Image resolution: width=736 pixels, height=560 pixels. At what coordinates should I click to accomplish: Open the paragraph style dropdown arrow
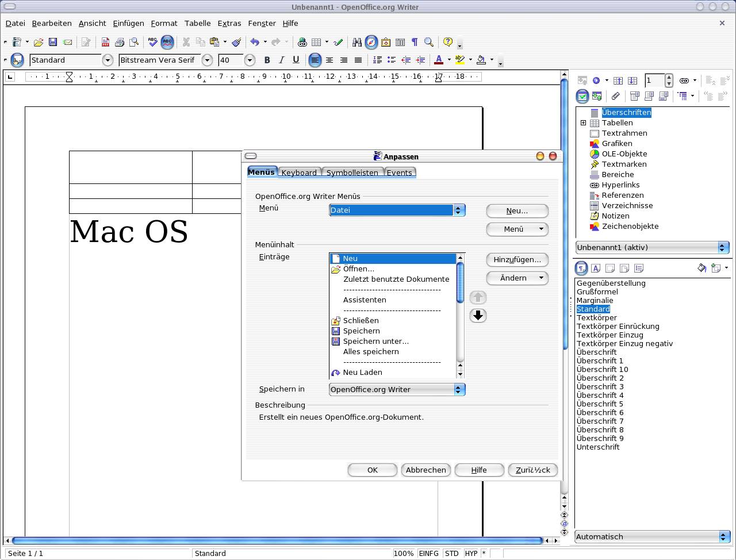coord(107,60)
